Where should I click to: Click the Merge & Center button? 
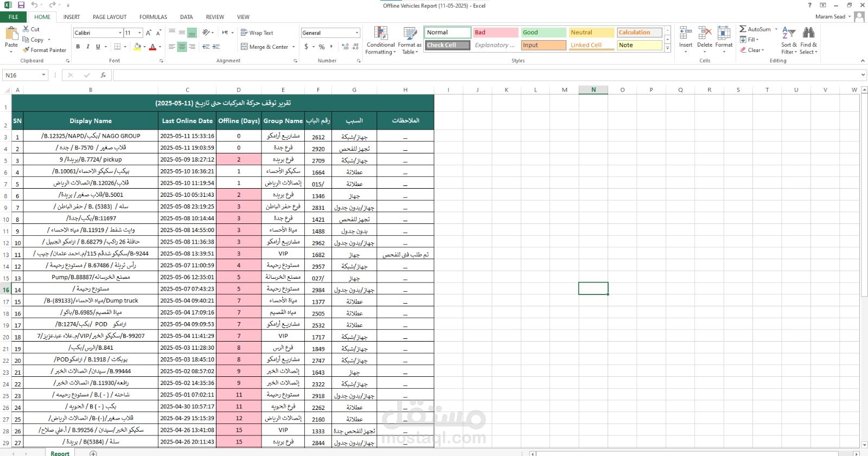point(265,47)
